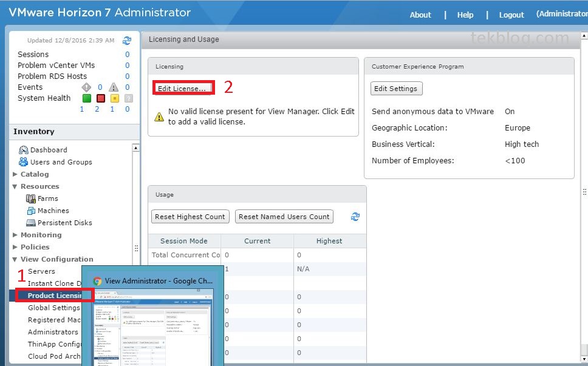Click the Logout link
This screenshot has width=588, height=366.
[x=511, y=15]
